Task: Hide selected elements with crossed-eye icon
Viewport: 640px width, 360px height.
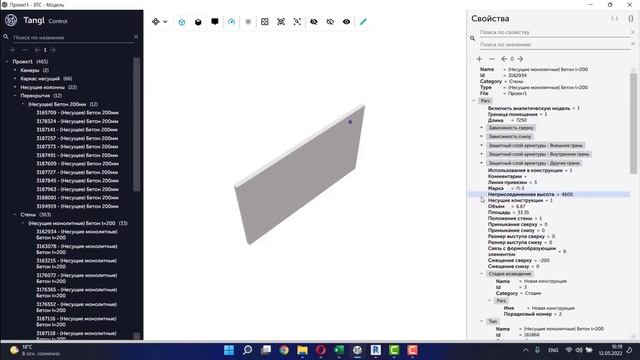Action: [x=313, y=22]
